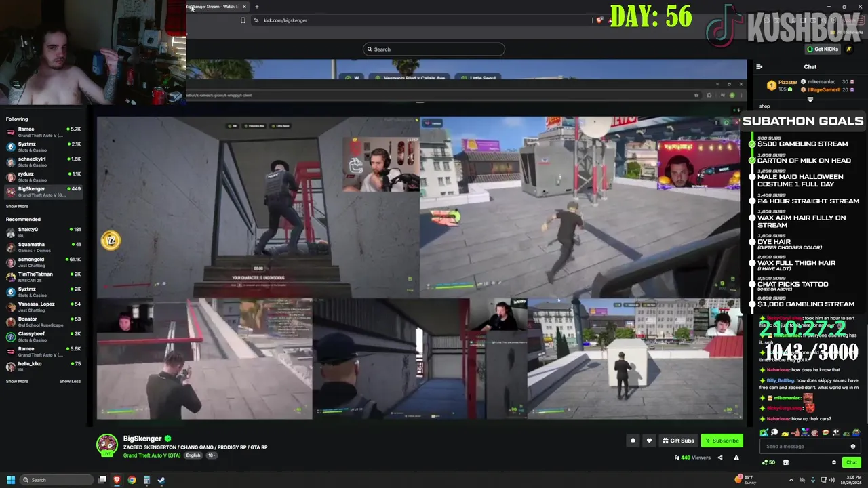Expand the gifter leaderboard down arrow
Image resolution: width=868 pixels, height=488 pixels.
pyautogui.click(x=810, y=100)
